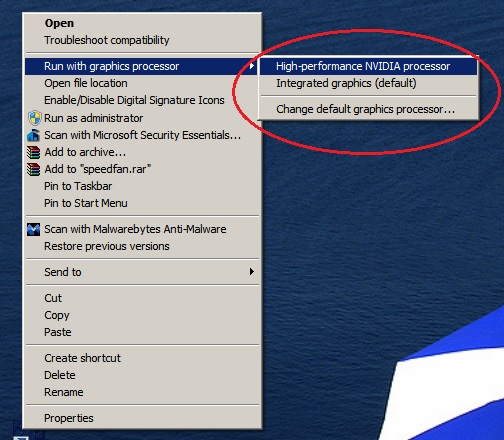This screenshot has width=504, height=440.
Task: Expand the Run with graphics processor arrow
Action: 252,66
